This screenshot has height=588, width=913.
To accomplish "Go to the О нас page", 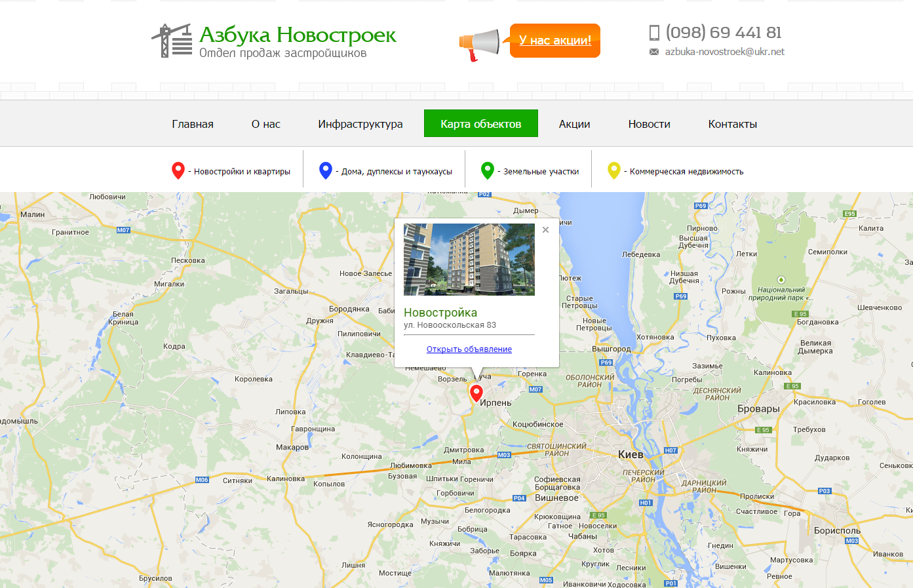I will pyautogui.click(x=266, y=124).
